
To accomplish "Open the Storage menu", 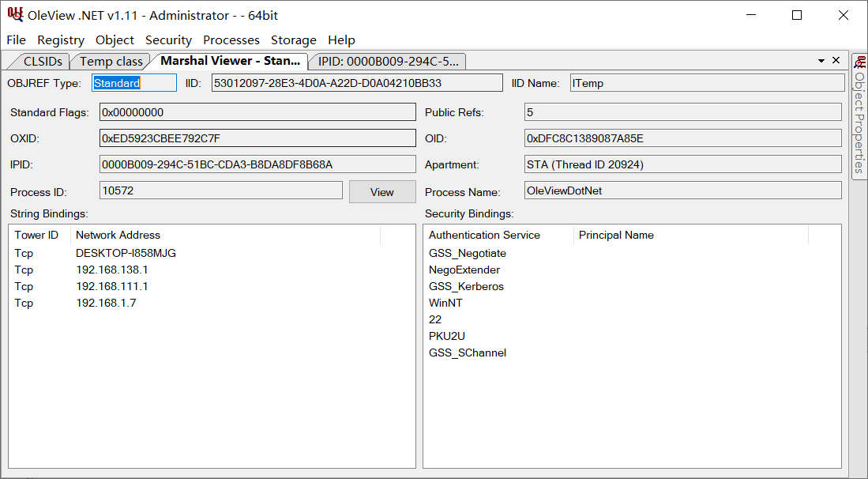I will [293, 40].
